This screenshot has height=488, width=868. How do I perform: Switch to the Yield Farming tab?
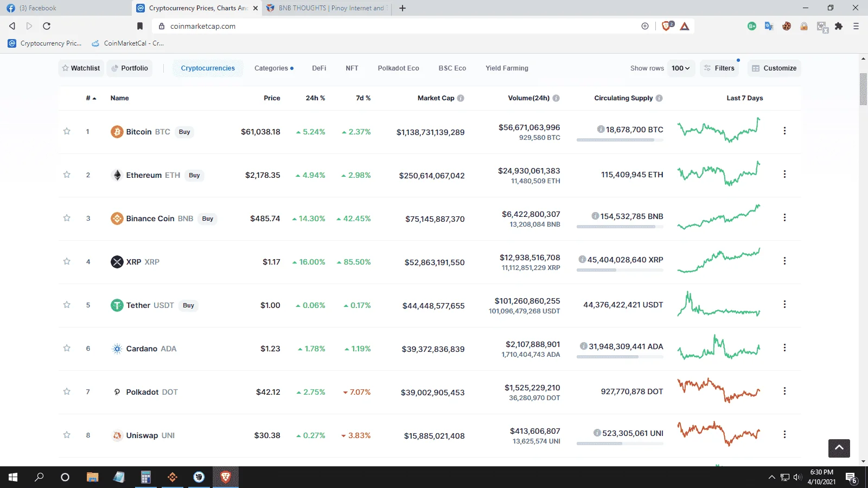tap(507, 68)
